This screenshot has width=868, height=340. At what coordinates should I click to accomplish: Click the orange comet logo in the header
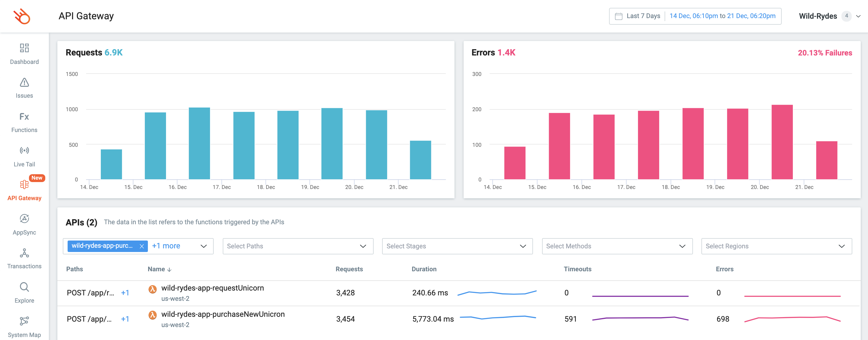(x=22, y=16)
